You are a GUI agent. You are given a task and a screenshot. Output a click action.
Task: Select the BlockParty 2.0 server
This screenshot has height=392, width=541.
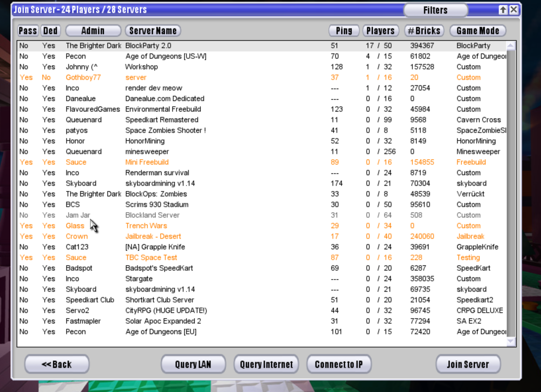(262, 45)
